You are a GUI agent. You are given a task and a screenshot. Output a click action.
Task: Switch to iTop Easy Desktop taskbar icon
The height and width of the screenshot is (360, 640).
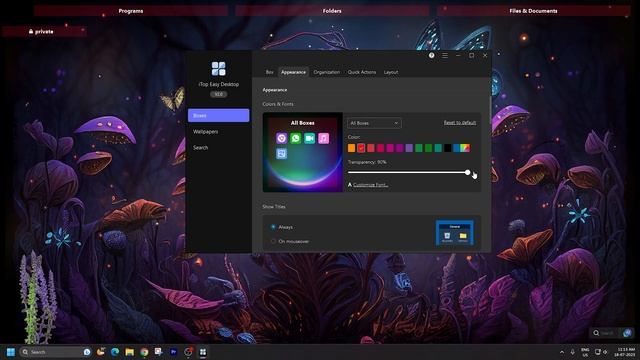[x=203, y=352]
